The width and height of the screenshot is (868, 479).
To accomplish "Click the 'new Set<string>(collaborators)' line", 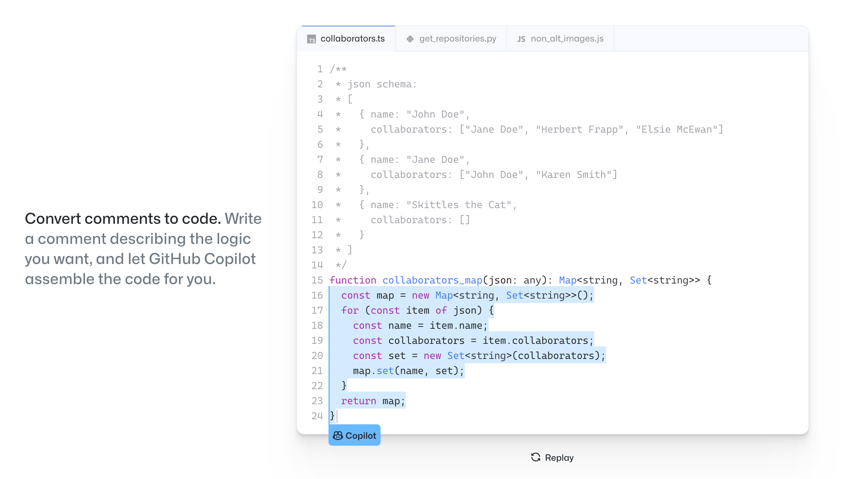I will coord(479,355).
